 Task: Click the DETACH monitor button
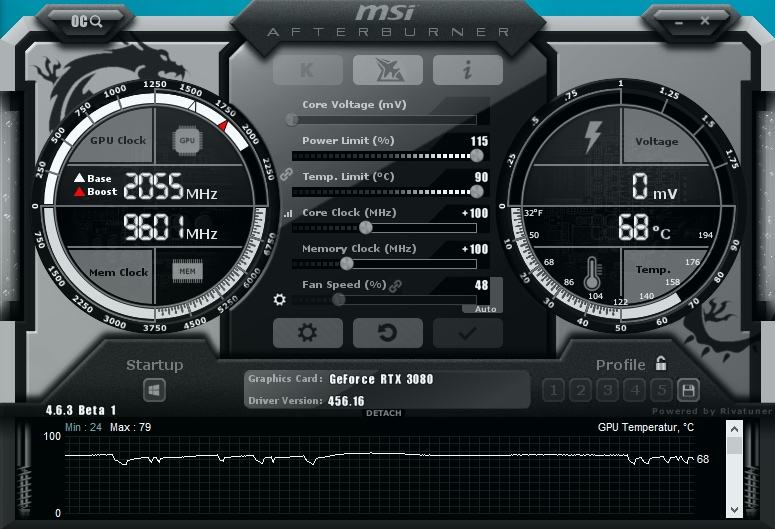click(384, 413)
